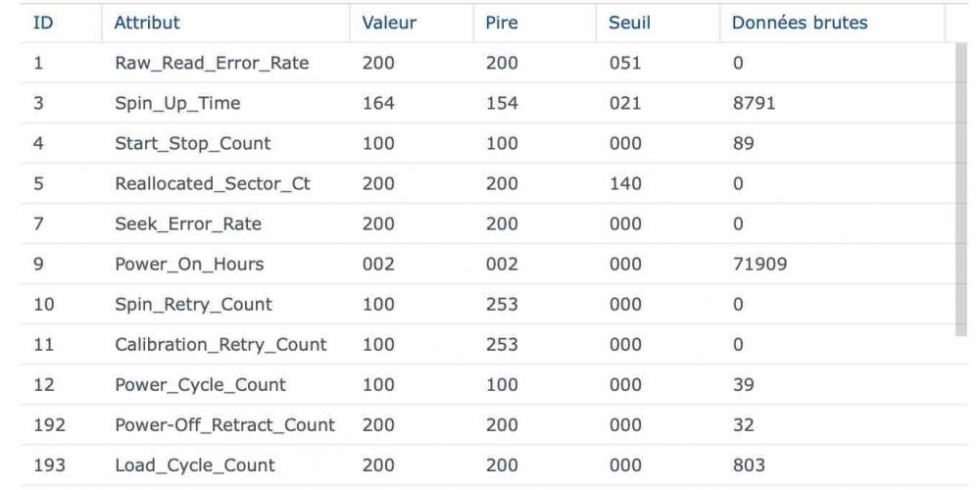Click the Spin_Retry_Count row
980x490 pixels.
194,305
